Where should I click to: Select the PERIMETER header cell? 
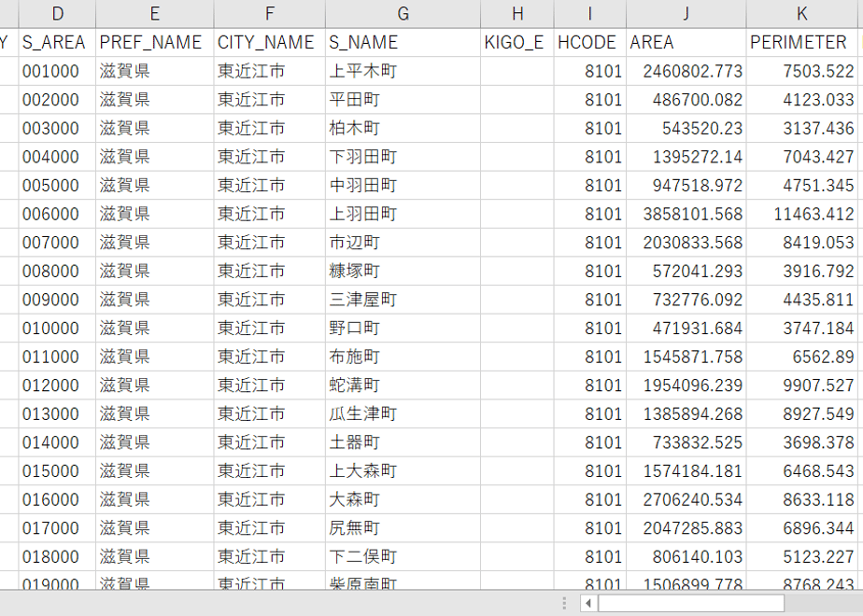(x=802, y=42)
